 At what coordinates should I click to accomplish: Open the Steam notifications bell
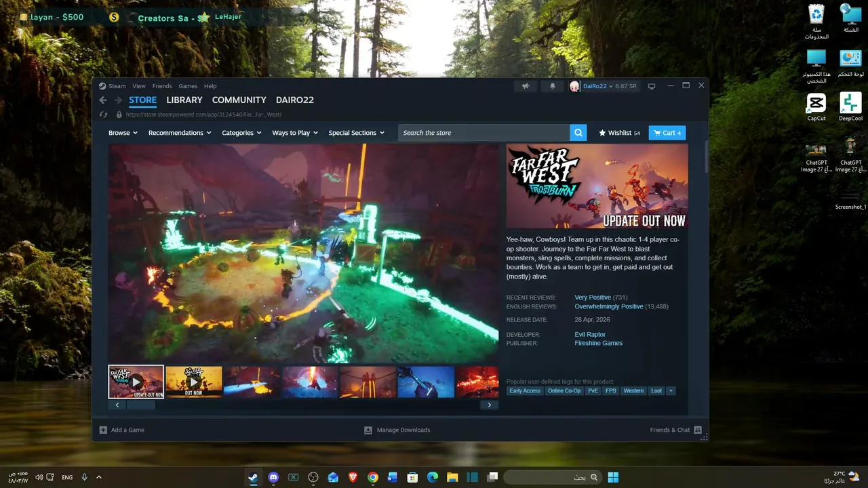(x=553, y=86)
